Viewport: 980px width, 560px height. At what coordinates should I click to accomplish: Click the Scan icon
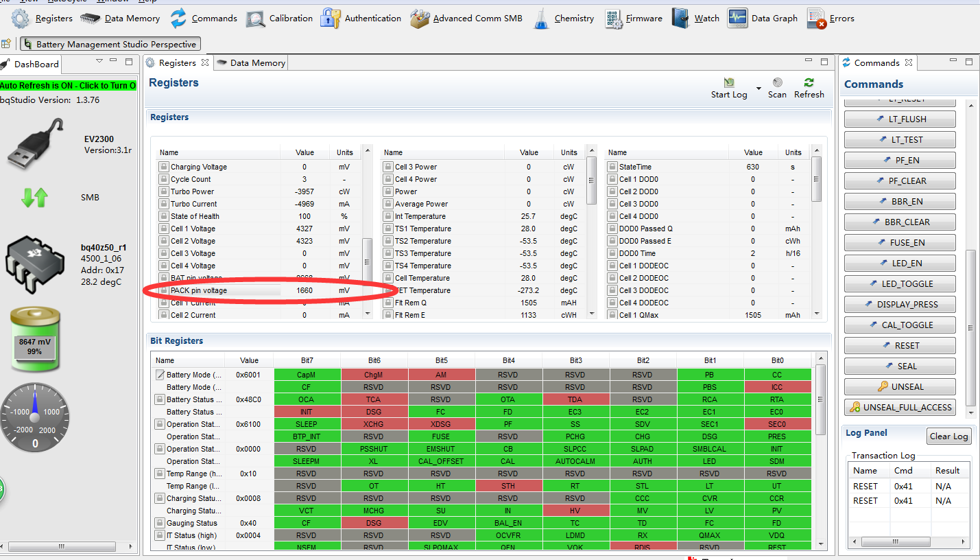tap(777, 83)
